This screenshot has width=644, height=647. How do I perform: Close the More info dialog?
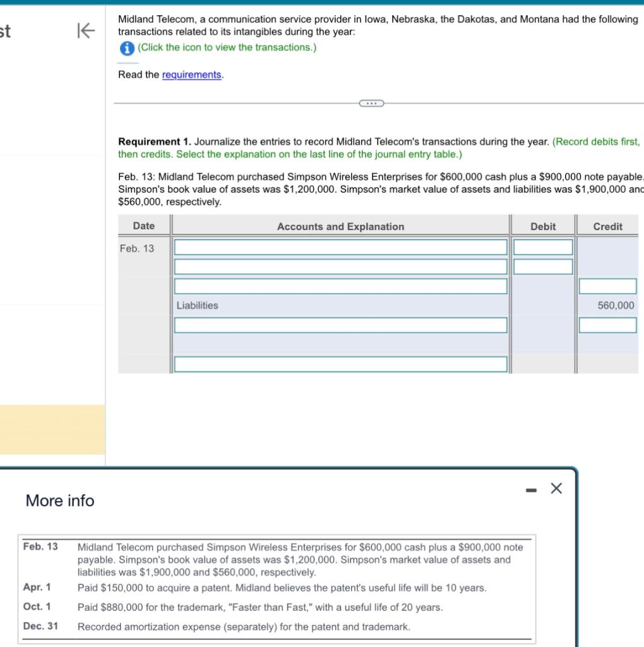click(556, 488)
